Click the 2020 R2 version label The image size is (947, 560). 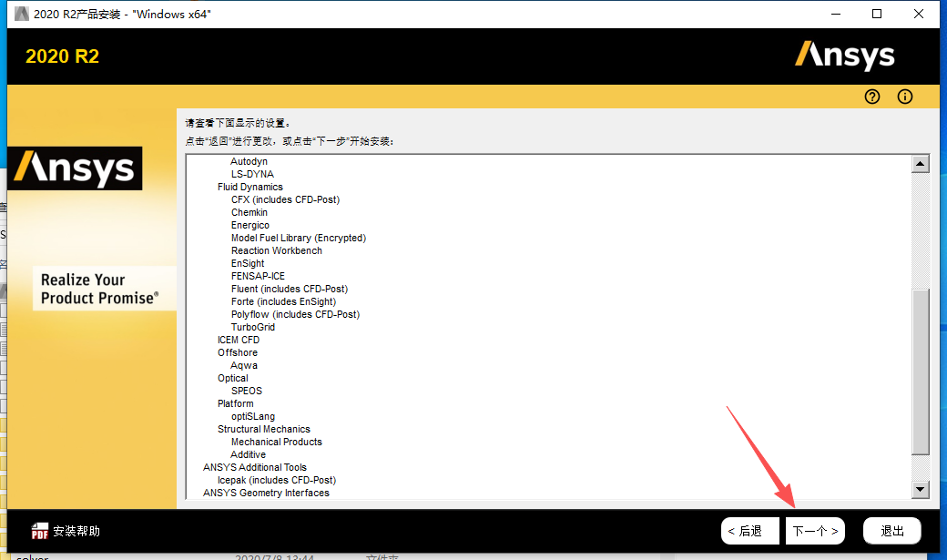click(x=61, y=56)
